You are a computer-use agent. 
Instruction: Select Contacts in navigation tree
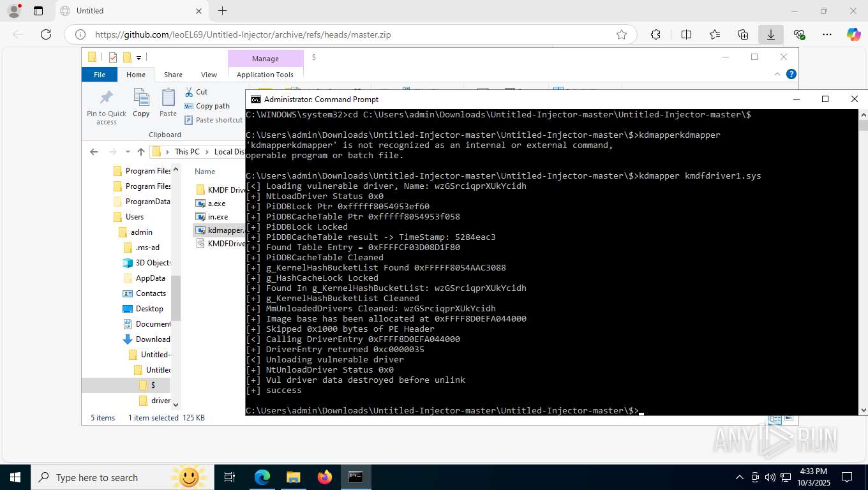(144, 293)
